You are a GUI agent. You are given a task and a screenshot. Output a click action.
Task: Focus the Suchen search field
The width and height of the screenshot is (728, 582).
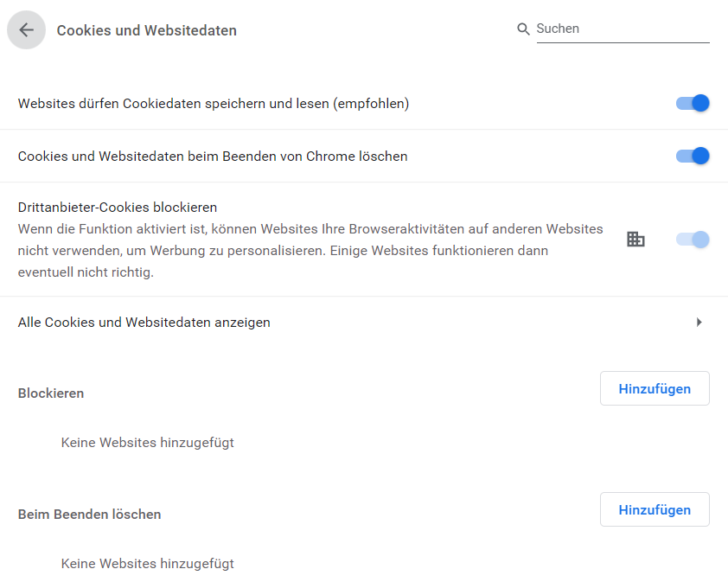(x=623, y=29)
